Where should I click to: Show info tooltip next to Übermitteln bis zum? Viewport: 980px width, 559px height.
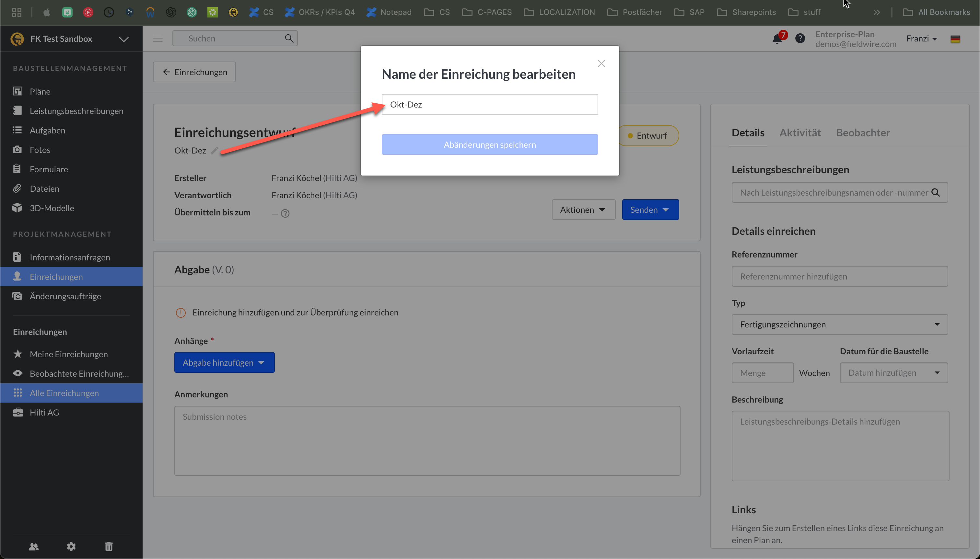click(x=285, y=213)
